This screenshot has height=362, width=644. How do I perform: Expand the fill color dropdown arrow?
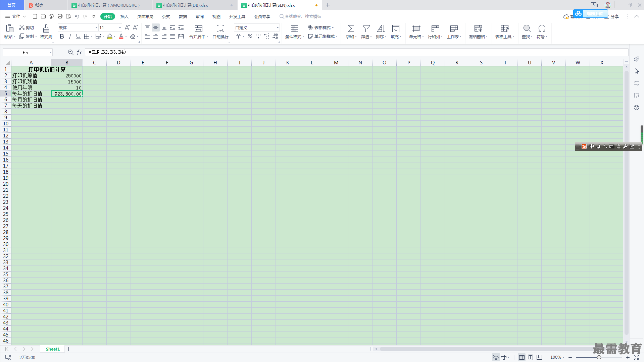click(x=114, y=37)
